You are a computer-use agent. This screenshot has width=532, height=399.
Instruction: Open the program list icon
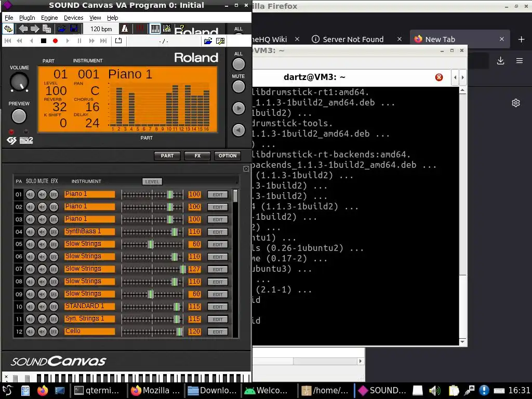(x=46, y=29)
